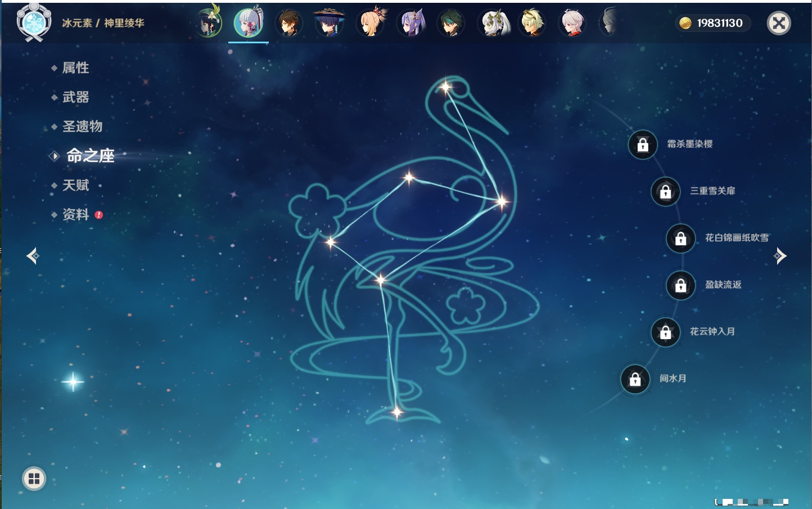Switch to Zhongli's brown-haired avatar

point(289,23)
